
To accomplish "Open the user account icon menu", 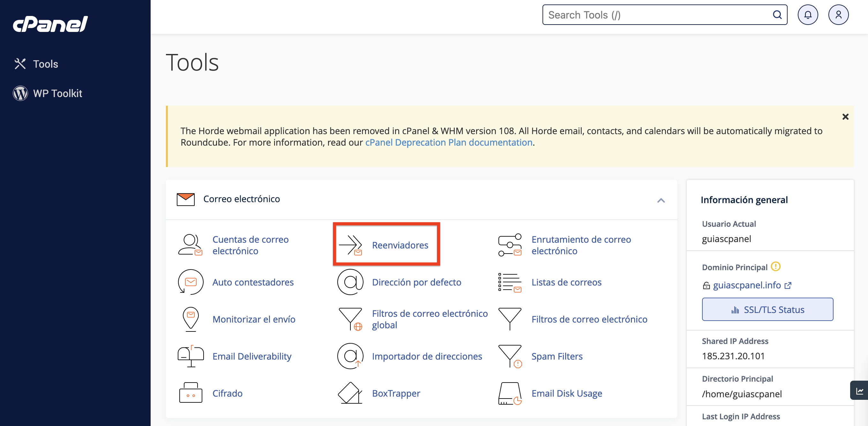I will pos(838,15).
